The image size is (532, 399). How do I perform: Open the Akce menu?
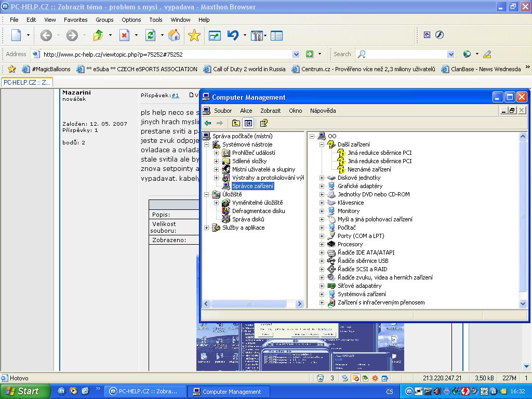tap(246, 111)
